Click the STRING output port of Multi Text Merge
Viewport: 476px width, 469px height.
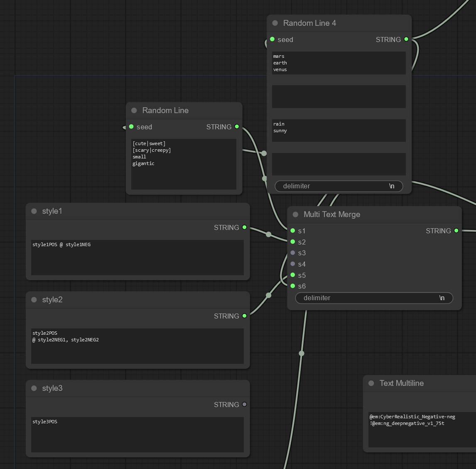click(456, 231)
